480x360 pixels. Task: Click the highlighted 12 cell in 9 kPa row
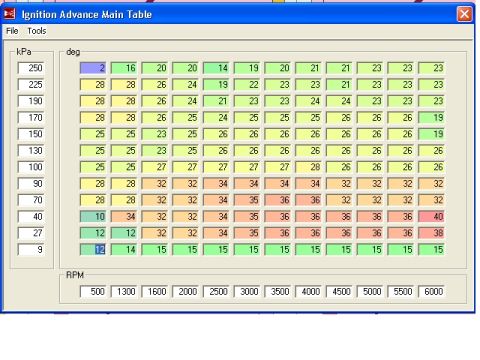[x=93, y=249]
